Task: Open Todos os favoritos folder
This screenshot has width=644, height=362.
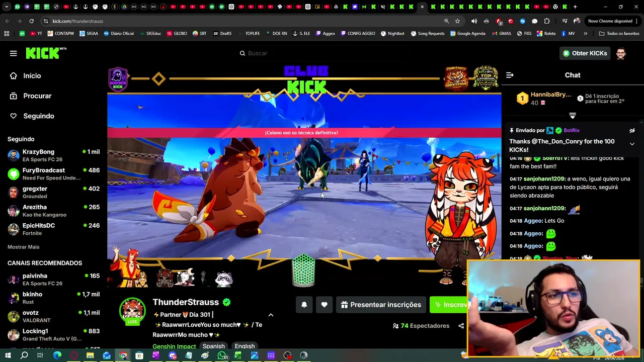Action: point(619,34)
